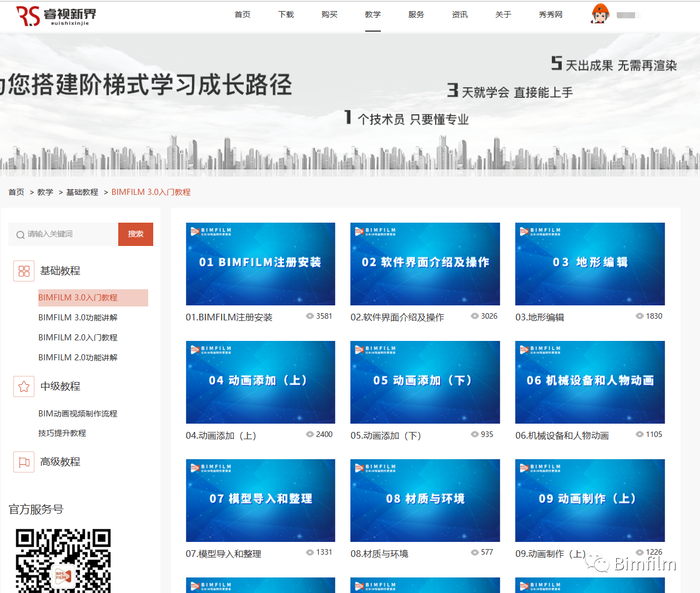
Task: Click the eye icon beside 577 views
Action: 475,552
